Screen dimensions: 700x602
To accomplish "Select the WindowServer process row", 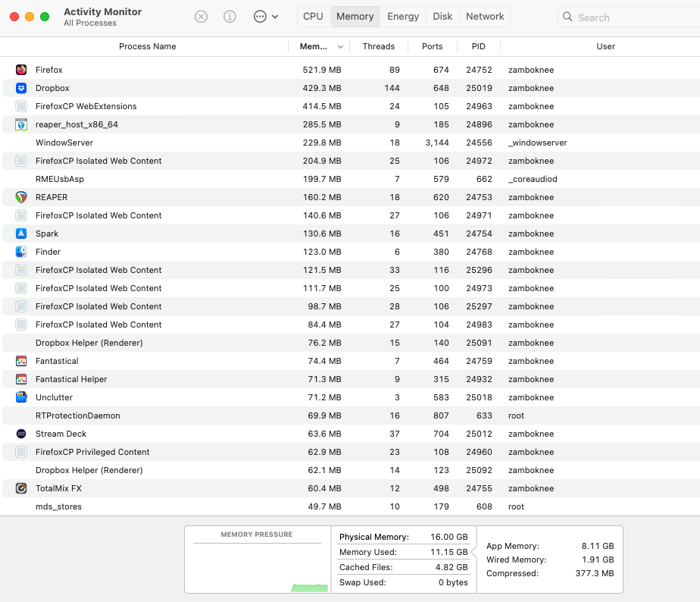I will click(351, 143).
